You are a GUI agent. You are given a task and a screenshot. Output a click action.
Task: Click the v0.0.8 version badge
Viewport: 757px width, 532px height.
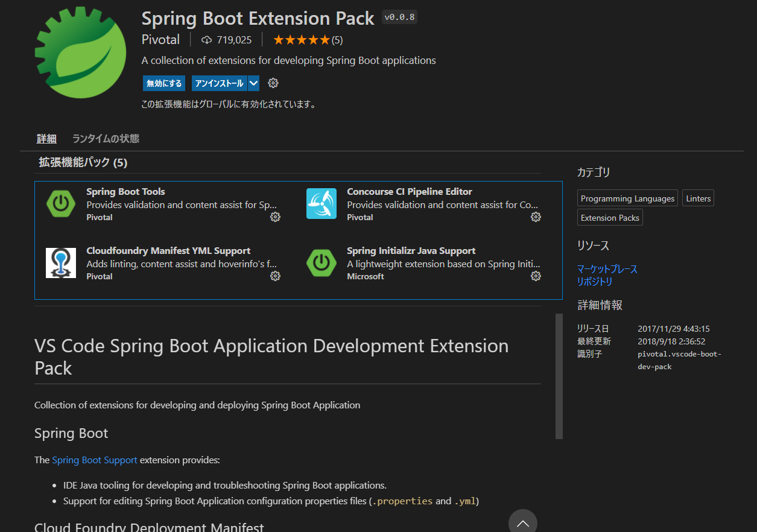click(x=399, y=17)
